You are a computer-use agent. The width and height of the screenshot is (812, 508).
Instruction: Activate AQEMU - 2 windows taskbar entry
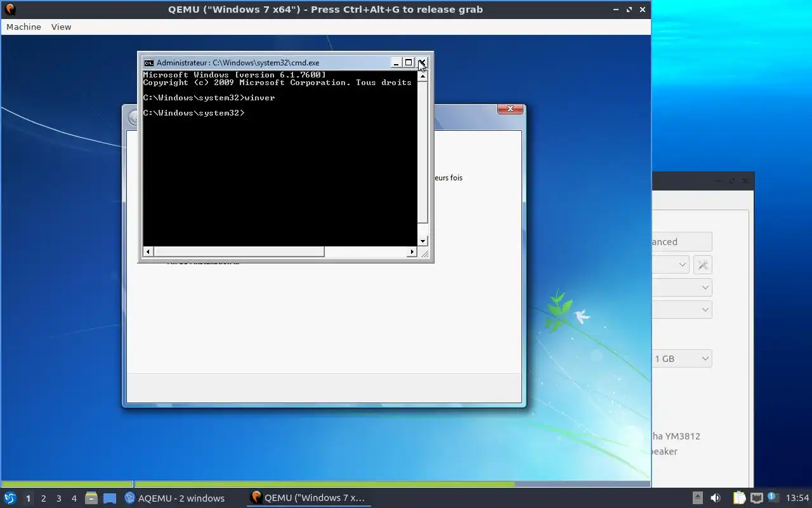(174, 498)
